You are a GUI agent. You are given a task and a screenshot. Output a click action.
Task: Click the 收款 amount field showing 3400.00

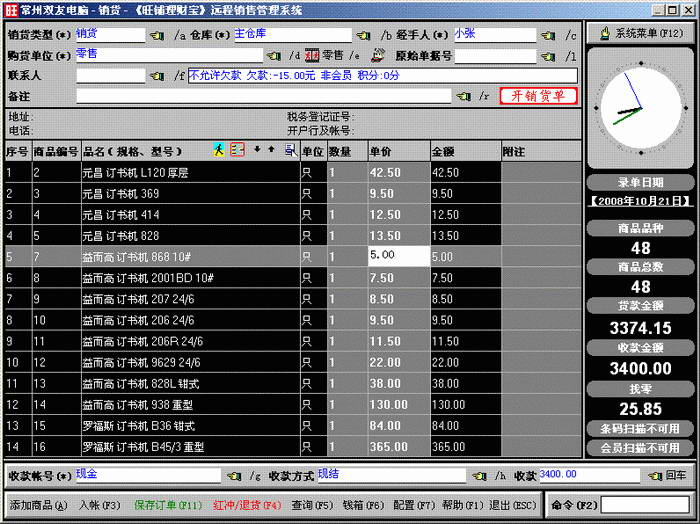589,475
